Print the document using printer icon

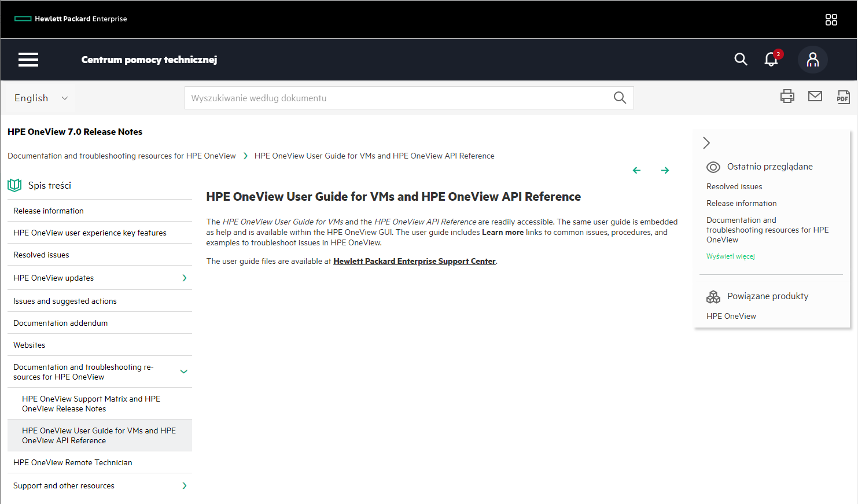click(x=787, y=96)
